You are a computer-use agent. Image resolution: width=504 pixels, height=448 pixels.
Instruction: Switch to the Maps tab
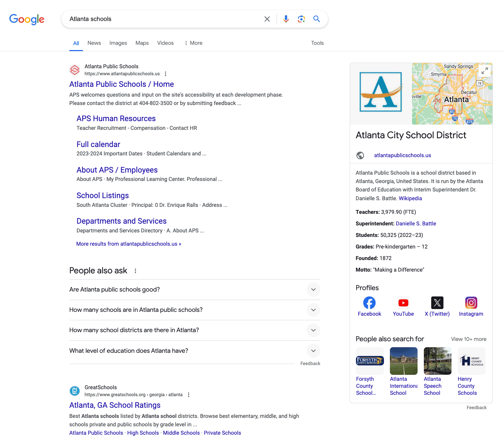pyautogui.click(x=142, y=43)
